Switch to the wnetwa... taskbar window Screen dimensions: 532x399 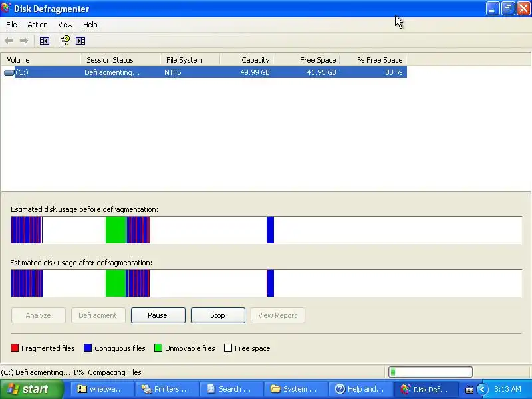[x=102, y=389]
